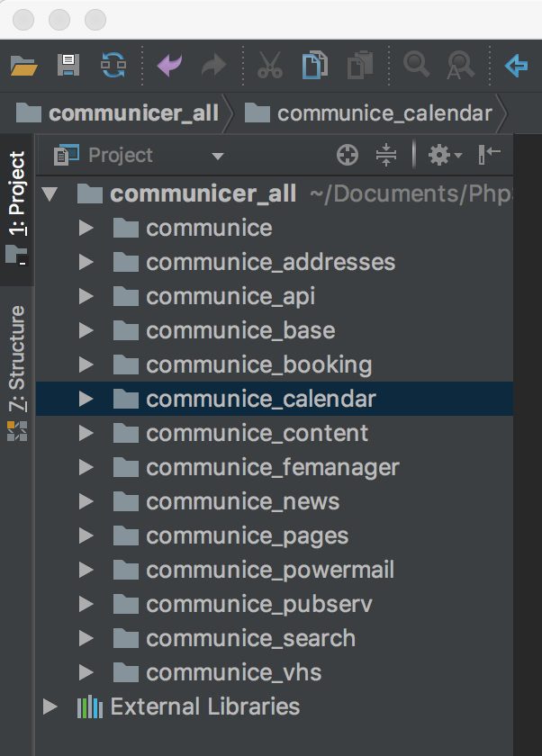Screen dimensions: 542x756
Task: Click the Copy documents icon in toolbar
Action: pos(314,66)
